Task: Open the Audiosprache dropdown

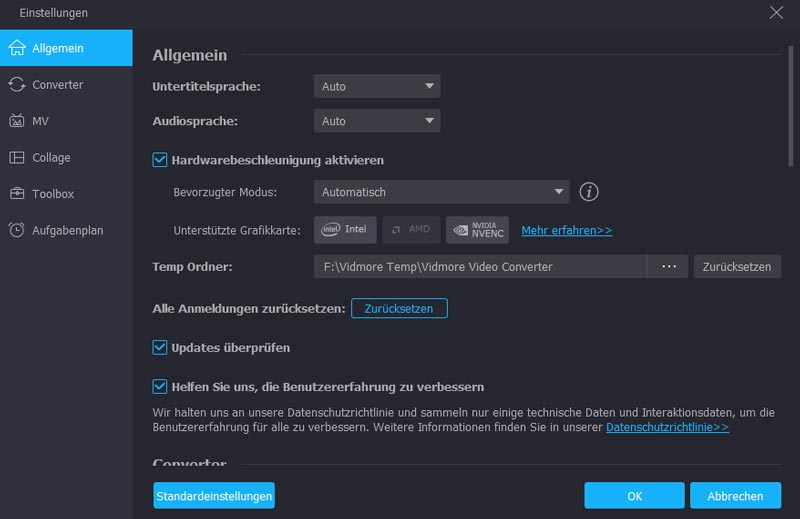Action: (376, 121)
